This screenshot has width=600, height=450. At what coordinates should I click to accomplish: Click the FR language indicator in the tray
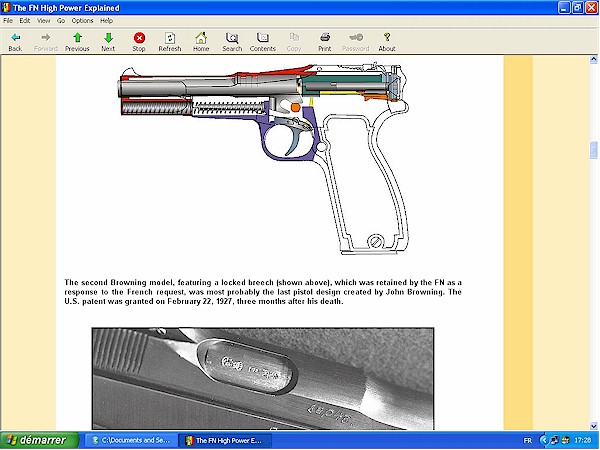tap(527, 441)
